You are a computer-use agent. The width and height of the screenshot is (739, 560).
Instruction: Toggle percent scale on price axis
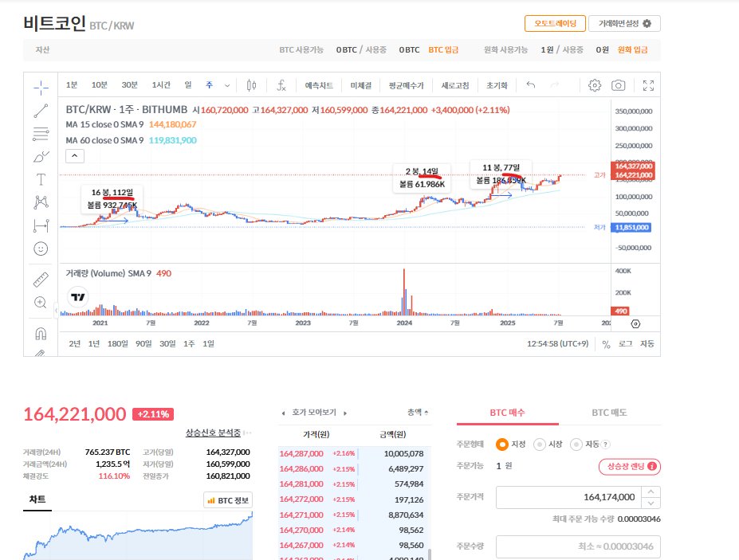coord(606,344)
